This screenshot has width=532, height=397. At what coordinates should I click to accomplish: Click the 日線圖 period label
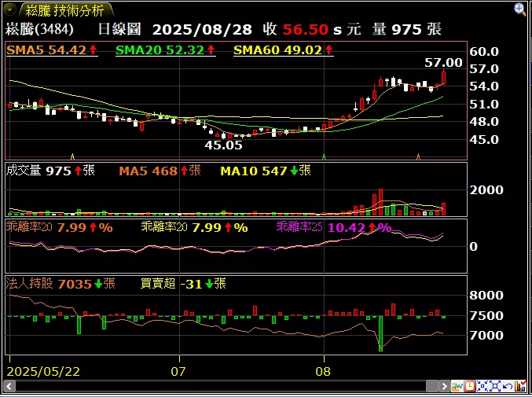pyautogui.click(x=119, y=30)
